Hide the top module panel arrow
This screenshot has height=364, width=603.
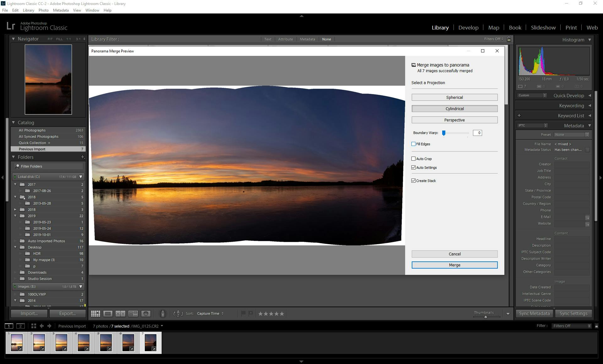(x=301, y=16)
